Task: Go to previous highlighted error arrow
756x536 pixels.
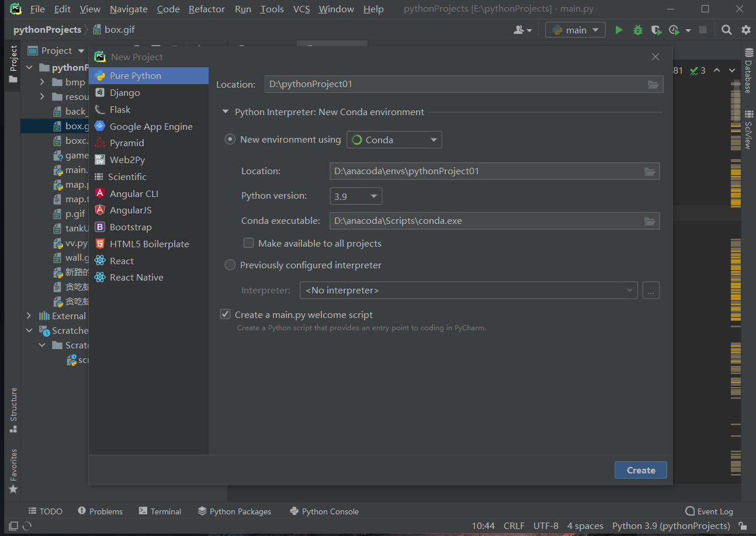Action: (x=716, y=70)
